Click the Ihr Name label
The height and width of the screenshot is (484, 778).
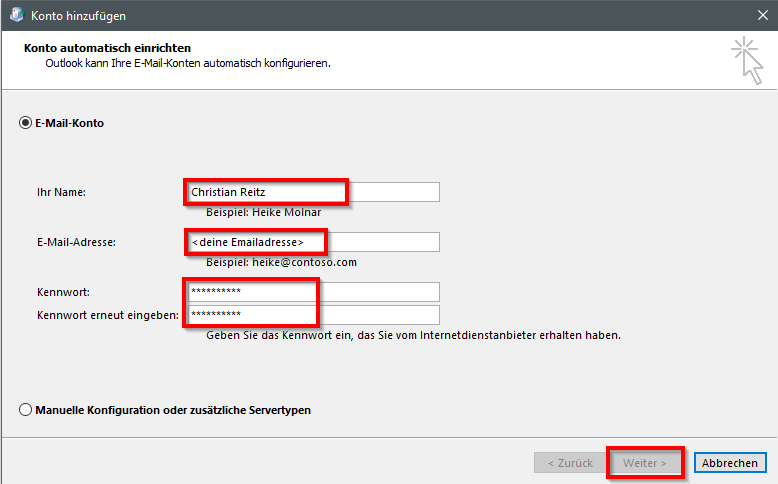pyautogui.click(x=60, y=192)
